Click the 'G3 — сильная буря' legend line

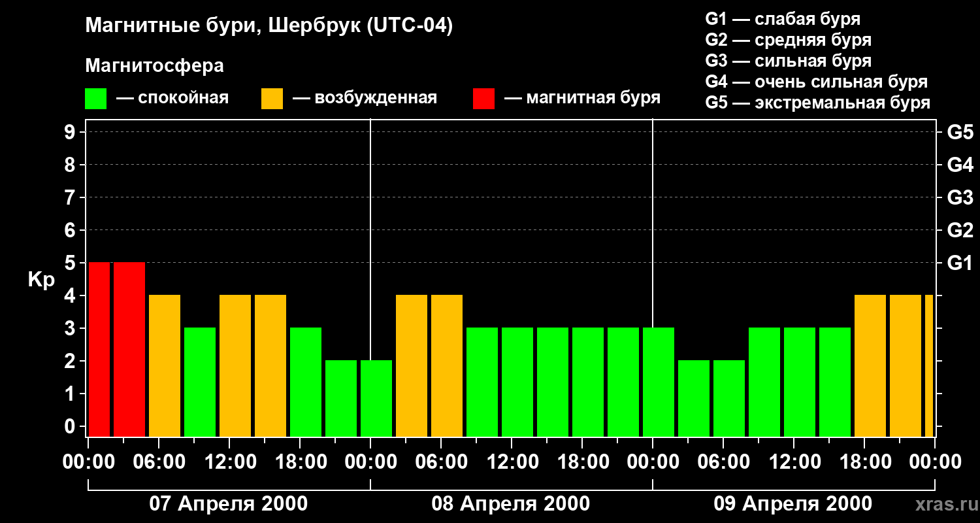788,61
